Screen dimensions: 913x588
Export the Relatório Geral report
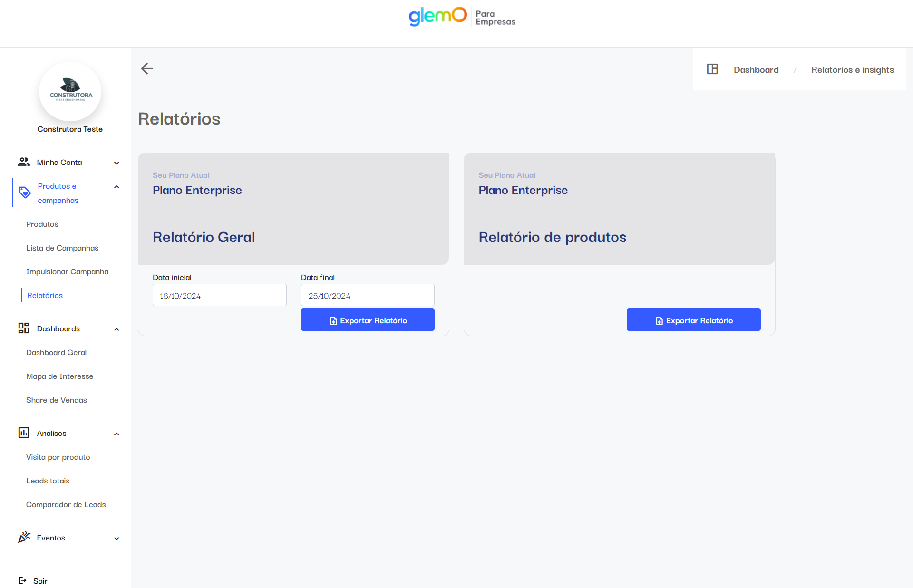point(368,320)
